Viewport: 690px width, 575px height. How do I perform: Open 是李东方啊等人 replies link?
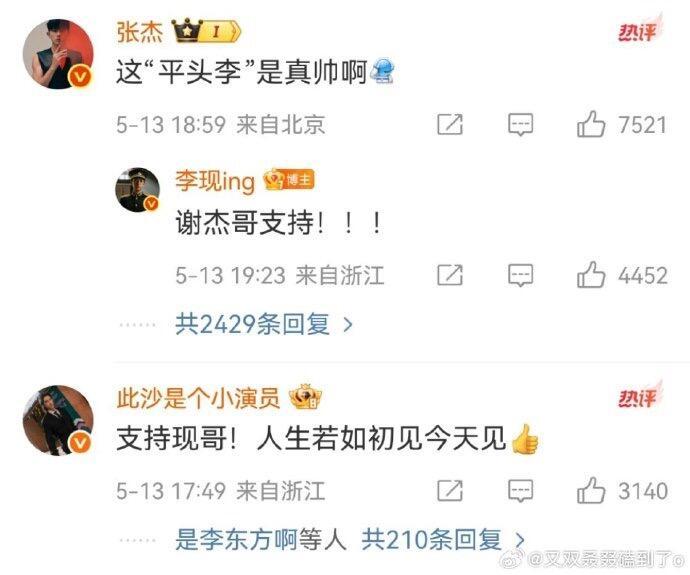click(261, 539)
